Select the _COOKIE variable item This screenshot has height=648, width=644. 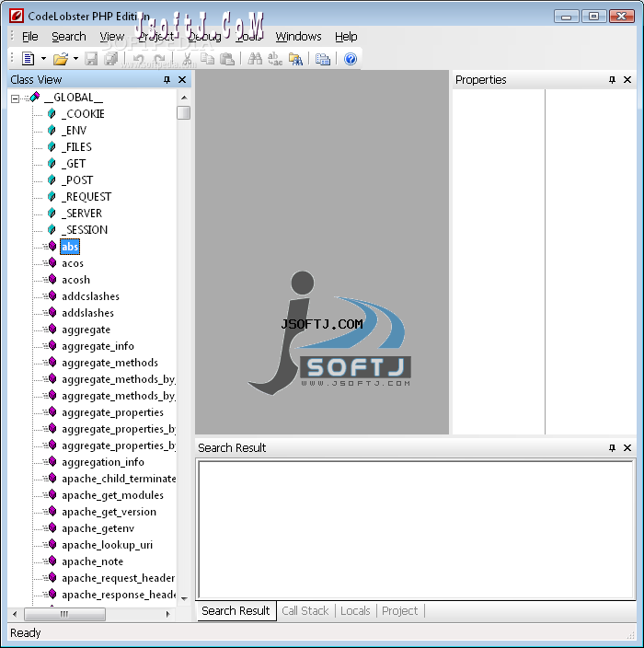(83, 114)
